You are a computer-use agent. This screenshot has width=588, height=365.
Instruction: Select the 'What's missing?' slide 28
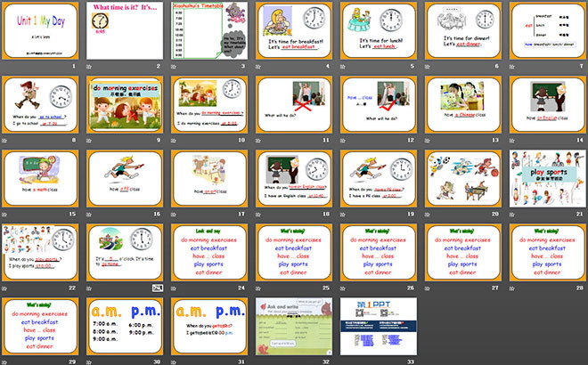[548, 253]
